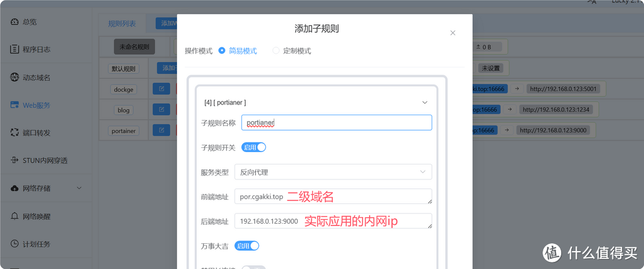Click the 后端地址 text field
The width and height of the screenshot is (644, 269).
(x=333, y=221)
